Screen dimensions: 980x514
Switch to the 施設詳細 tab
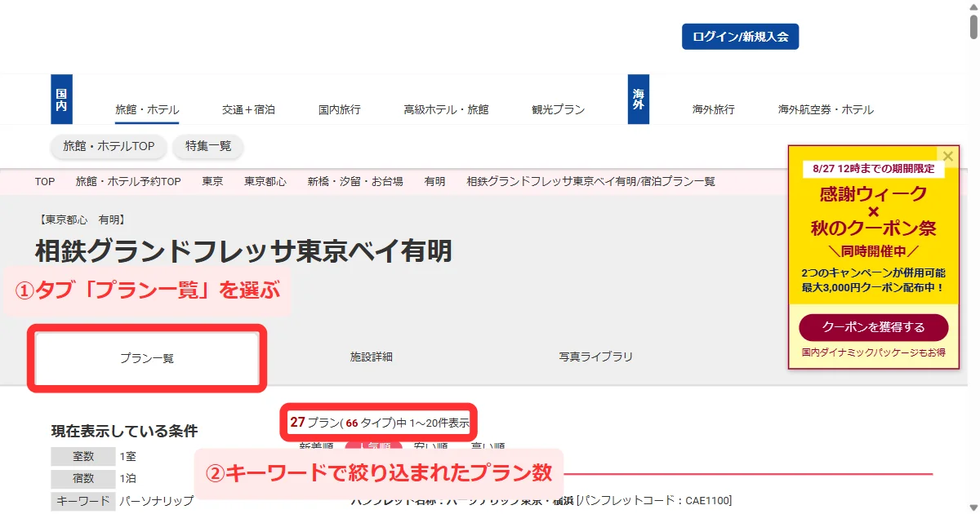372,357
